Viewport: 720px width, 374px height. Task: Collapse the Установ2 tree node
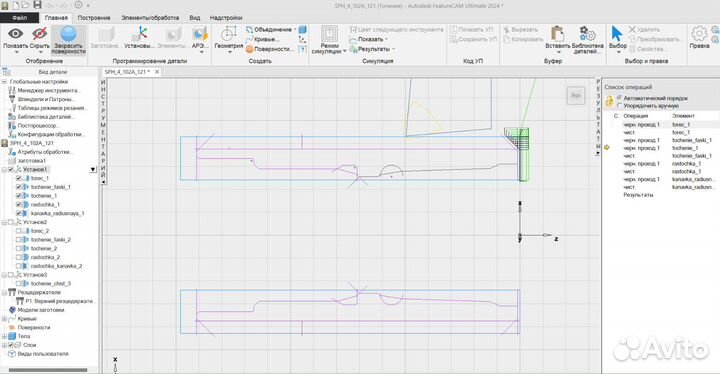[4, 222]
